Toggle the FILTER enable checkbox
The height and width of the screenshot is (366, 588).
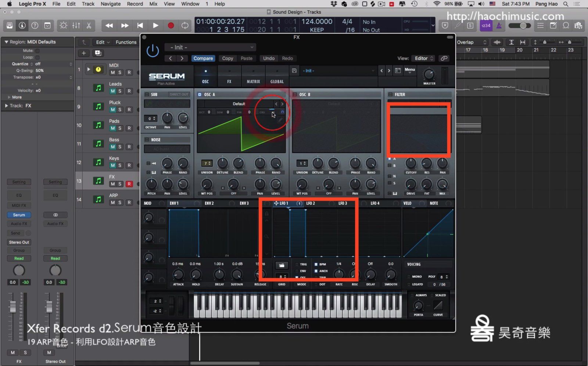pyautogui.click(x=390, y=95)
